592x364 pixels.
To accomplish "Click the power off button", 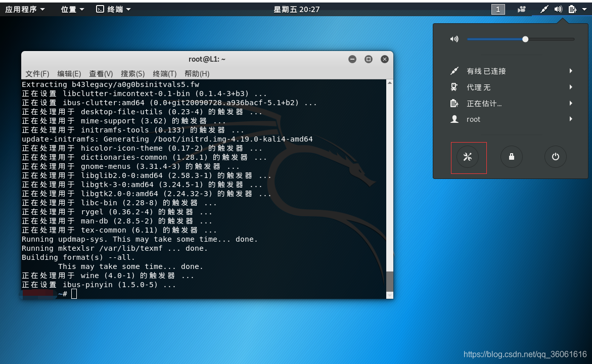I will pos(556,157).
